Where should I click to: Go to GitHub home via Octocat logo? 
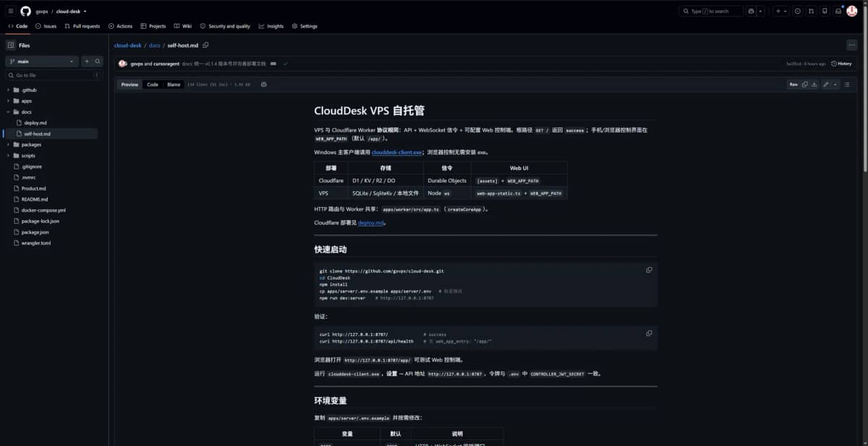26,11
